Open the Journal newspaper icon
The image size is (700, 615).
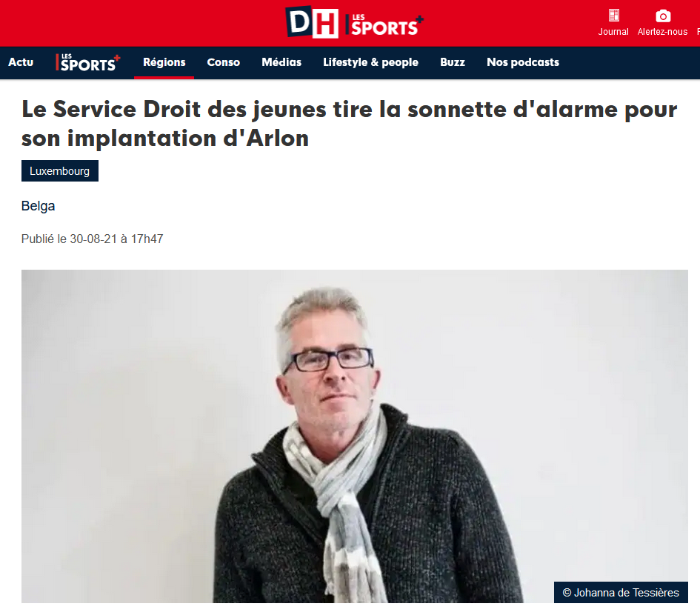614,16
